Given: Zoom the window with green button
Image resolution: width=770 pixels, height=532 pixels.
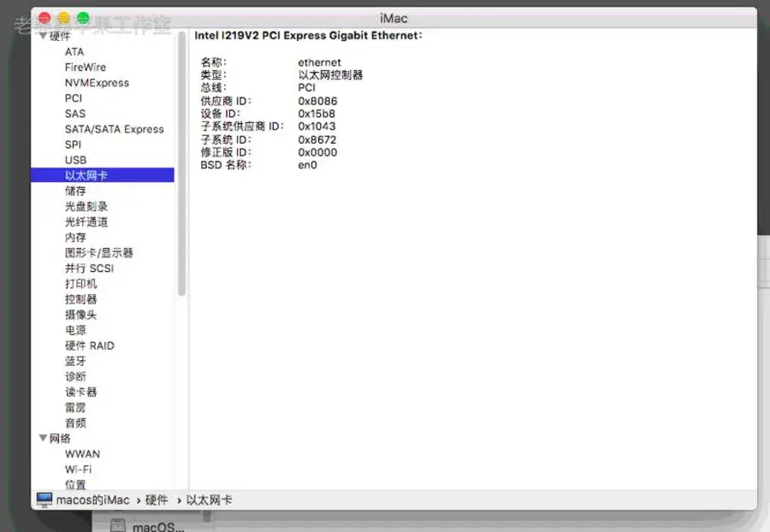Looking at the screenshot, I should tap(84, 18).
